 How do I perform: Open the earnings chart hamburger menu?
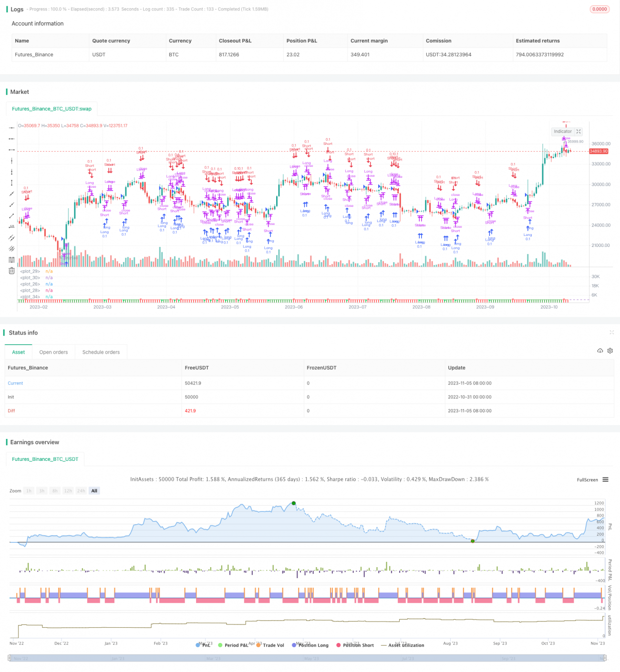pyautogui.click(x=606, y=479)
